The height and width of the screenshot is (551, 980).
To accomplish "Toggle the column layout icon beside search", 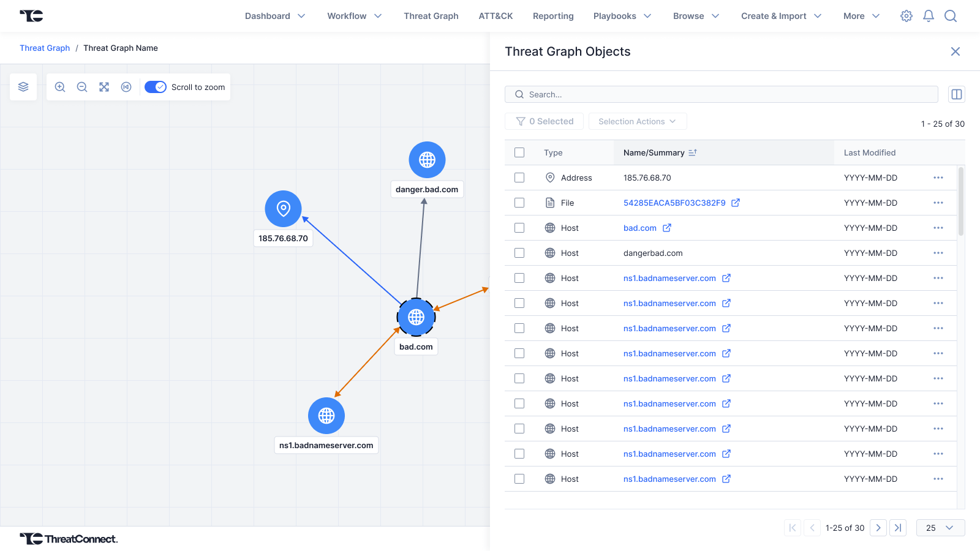I will [x=956, y=94].
